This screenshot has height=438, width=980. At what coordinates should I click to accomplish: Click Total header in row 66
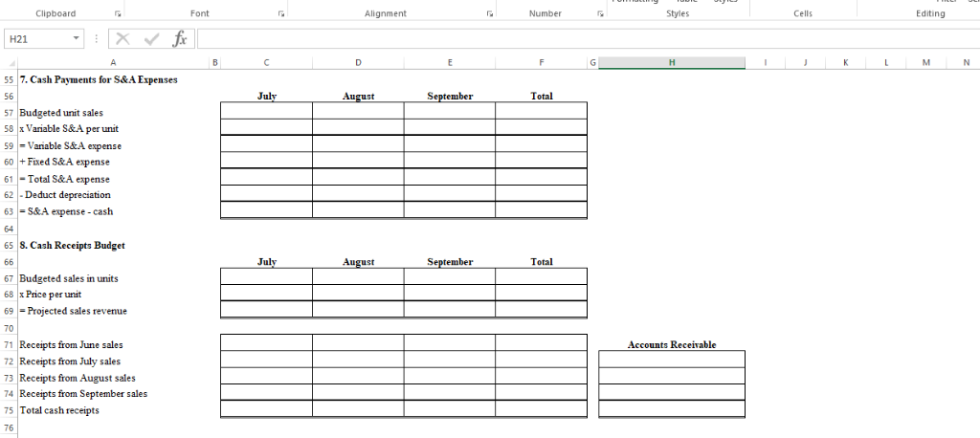(x=542, y=262)
